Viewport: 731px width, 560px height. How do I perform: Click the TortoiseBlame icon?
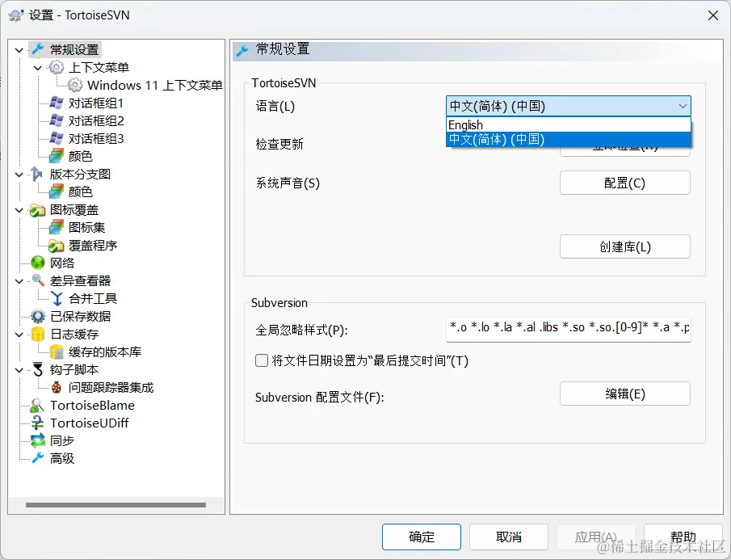coord(37,405)
